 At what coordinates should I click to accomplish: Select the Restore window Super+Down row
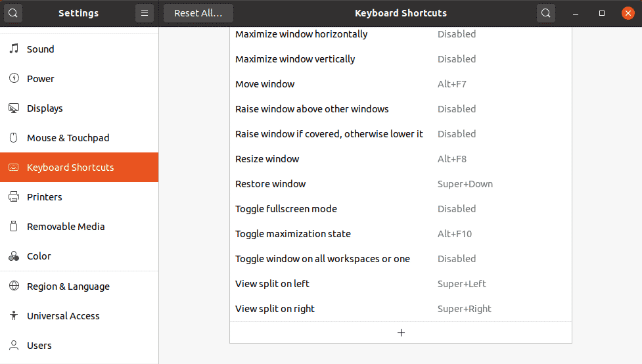point(400,184)
